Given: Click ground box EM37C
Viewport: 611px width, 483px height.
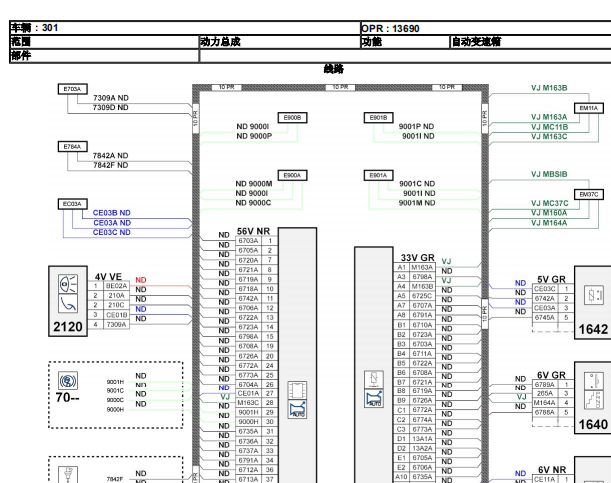Looking at the screenshot, I should [x=589, y=194].
